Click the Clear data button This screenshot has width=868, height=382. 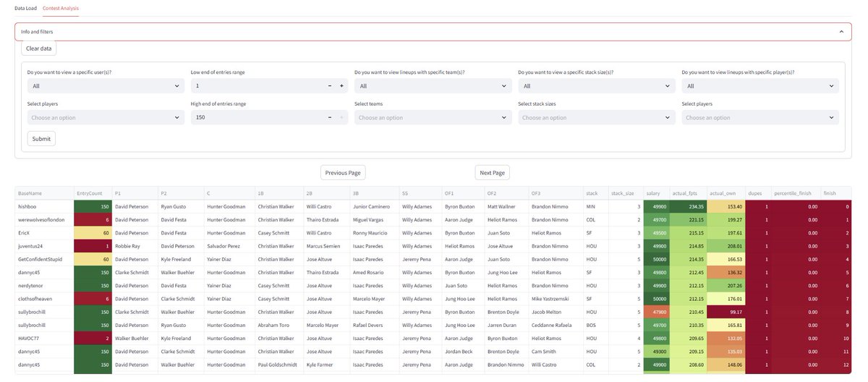(x=39, y=48)
